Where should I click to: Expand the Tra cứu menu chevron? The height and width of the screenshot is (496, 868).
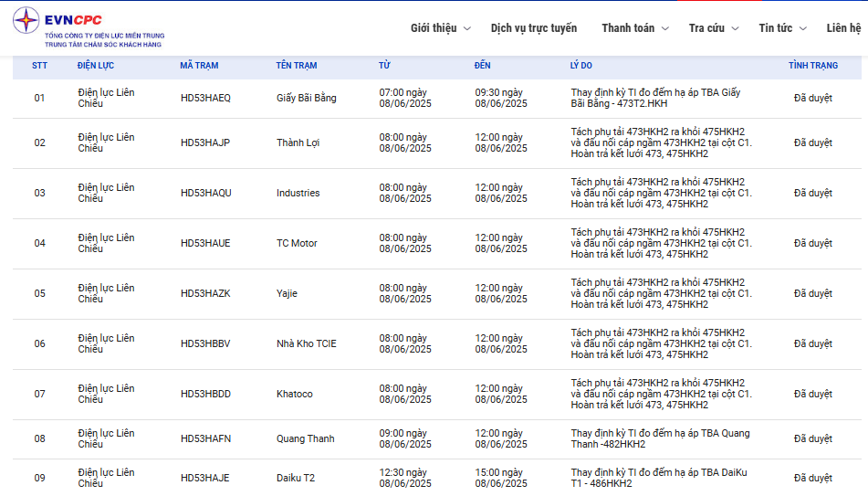click(x=736, y=29)
